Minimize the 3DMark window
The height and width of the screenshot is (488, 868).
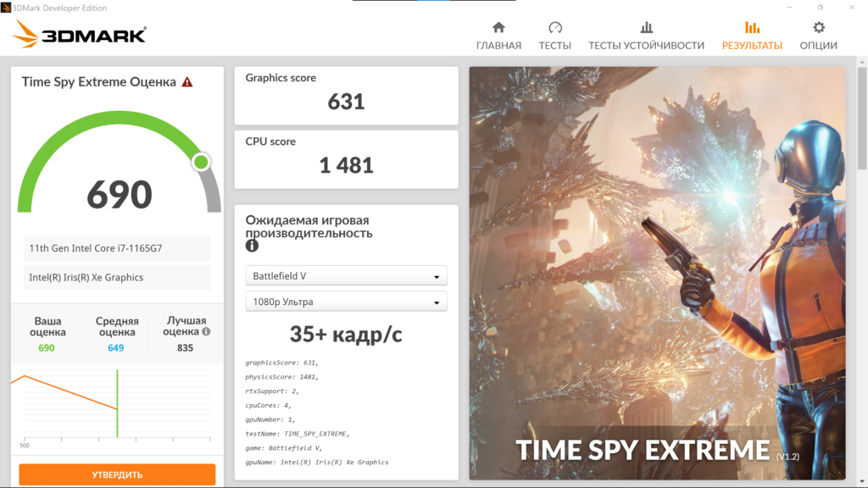(789, 7)
